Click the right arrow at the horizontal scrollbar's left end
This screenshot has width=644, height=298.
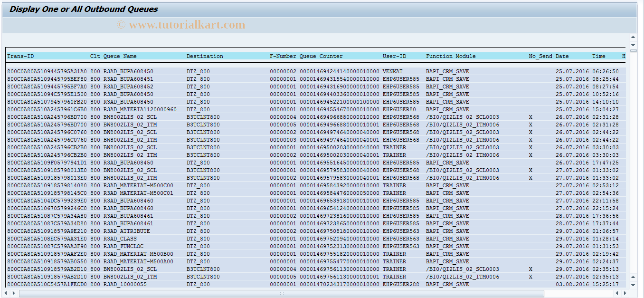13,293
